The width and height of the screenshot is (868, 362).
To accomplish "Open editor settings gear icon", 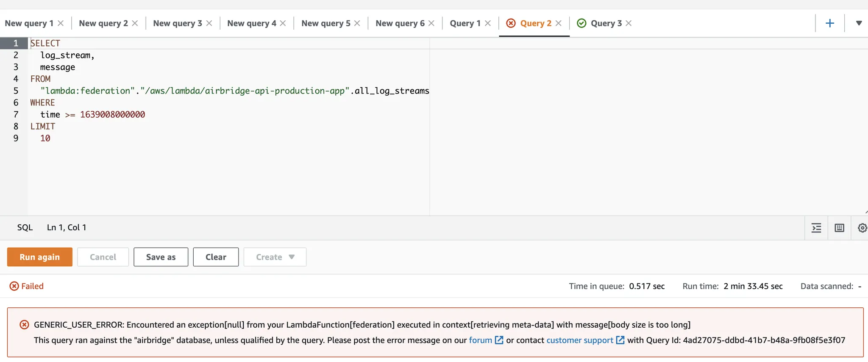I will 862,228.
